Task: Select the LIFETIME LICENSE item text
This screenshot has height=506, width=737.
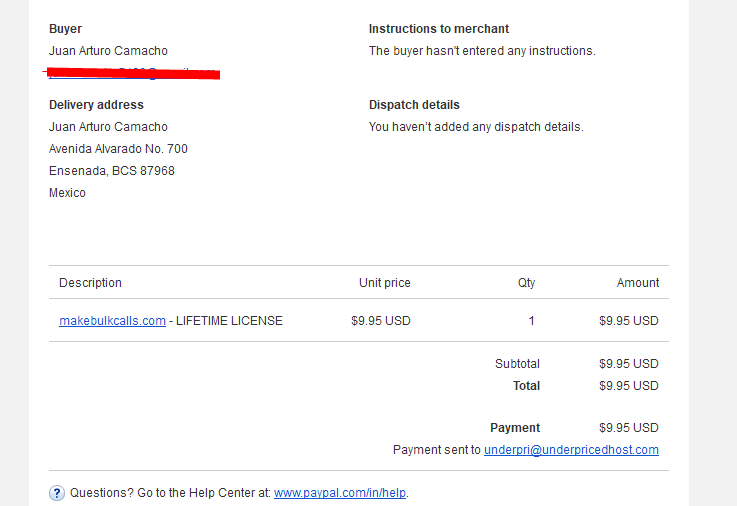Action: pyautogui.click(x=229, y=321)
